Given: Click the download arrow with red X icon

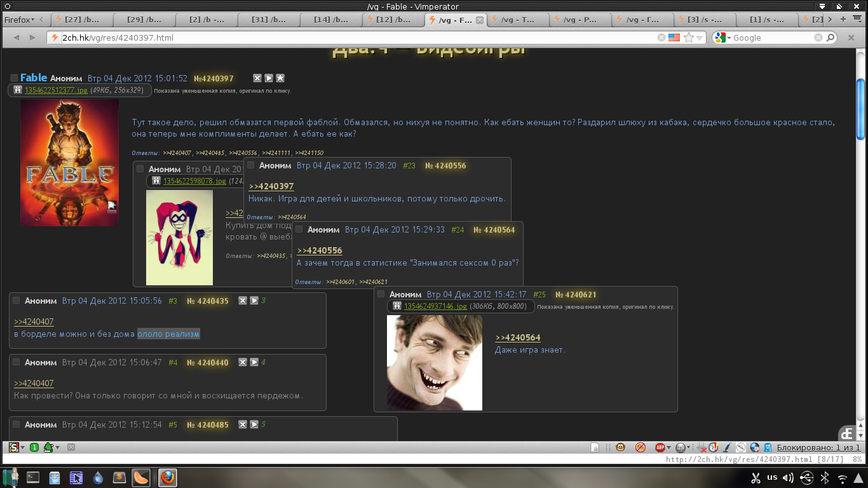Looking at the screenshot, I should (x=701, y=447).
